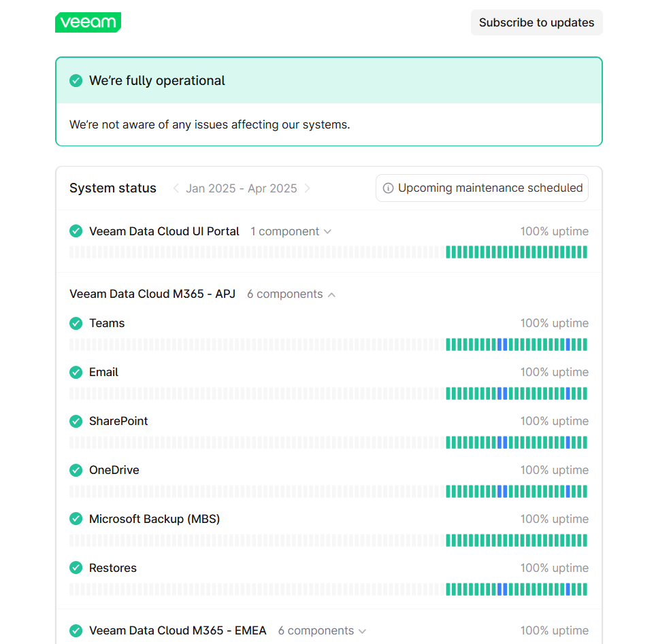The image size is (656, 644).
Task: Collapse the M365 APJ 6 components list
Action: click(x=291, y=294)
